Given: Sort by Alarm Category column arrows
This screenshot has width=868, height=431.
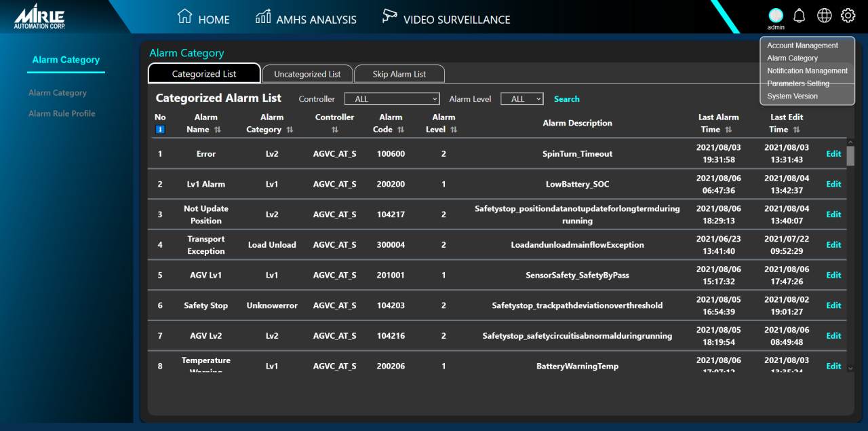Looking at the screenshot, I should tap(290, 130).
